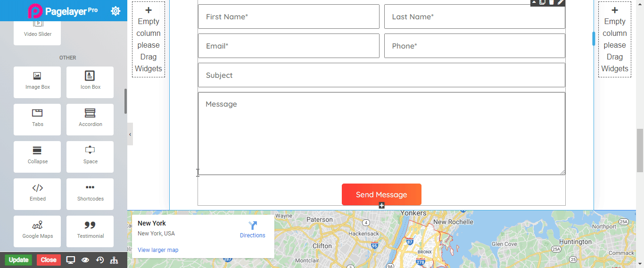Screen dimensions: 644x268
Task: Open Pagelayer settings gear
Action: 116,11
